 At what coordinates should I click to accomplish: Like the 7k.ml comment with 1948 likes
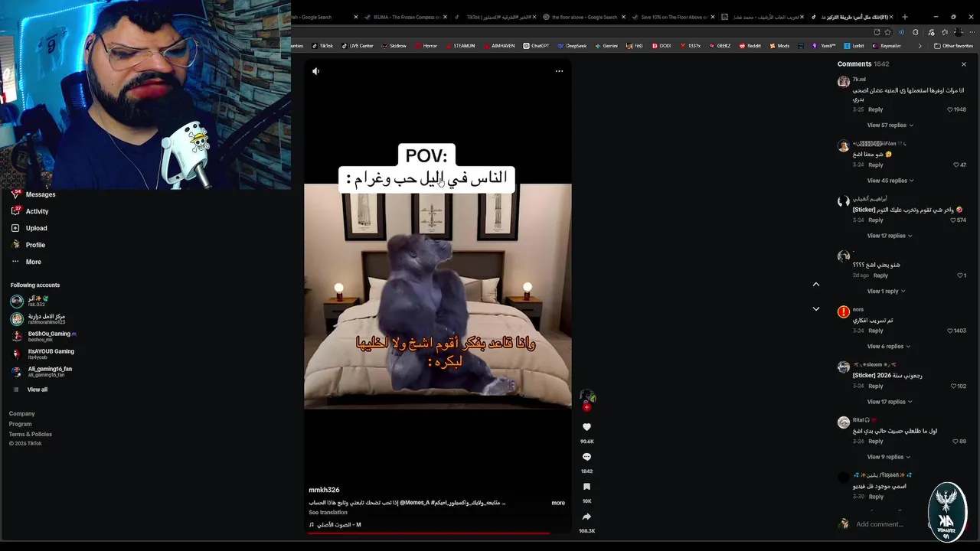[950, 109]
